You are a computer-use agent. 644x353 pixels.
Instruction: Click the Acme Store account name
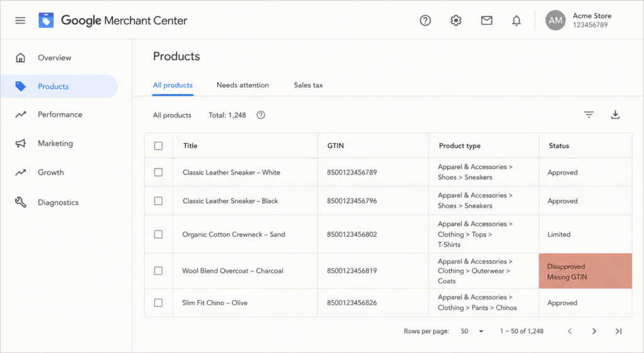[592, 16]
